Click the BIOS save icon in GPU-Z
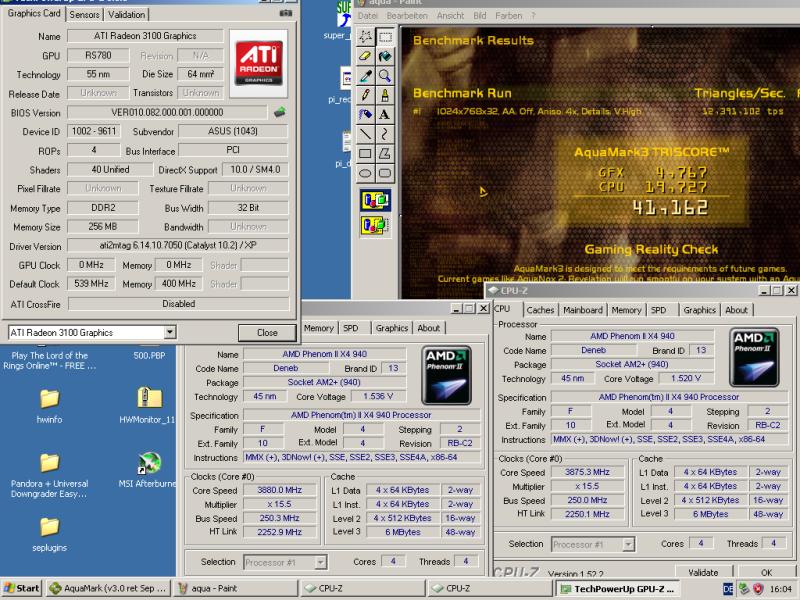This screenshot has height=600, width=800. [x=279, y=112]
